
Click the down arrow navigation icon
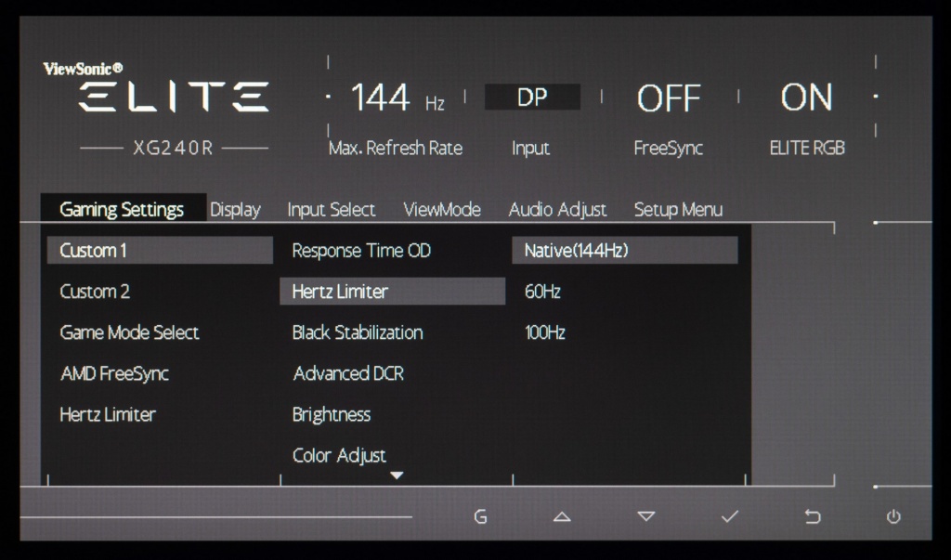tap(646, 517)
